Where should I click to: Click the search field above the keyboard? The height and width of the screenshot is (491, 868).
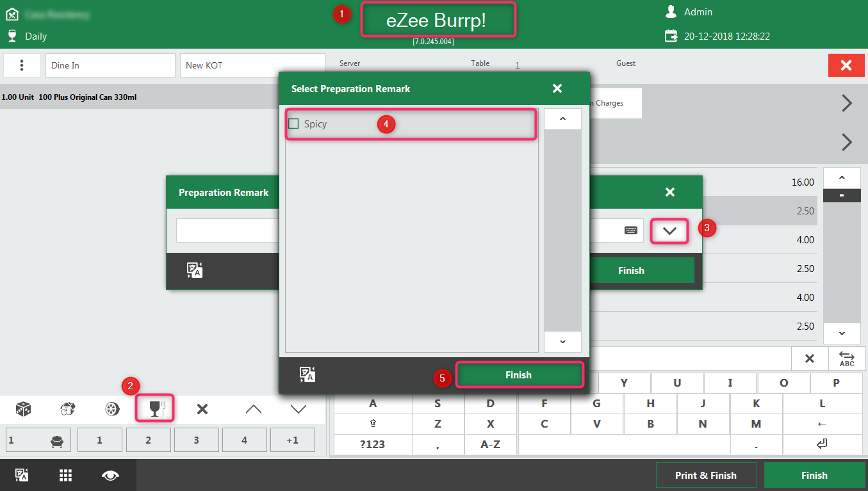pos(691,358)
